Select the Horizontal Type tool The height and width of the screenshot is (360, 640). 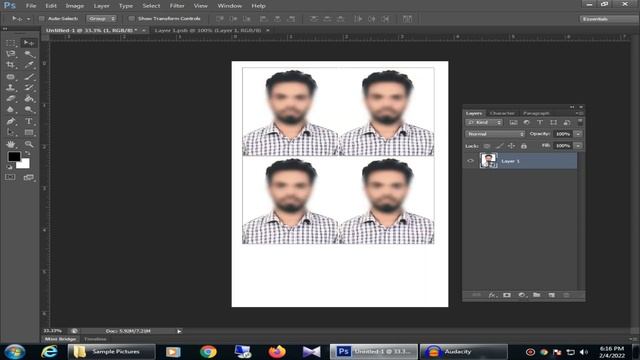point(29,121)
